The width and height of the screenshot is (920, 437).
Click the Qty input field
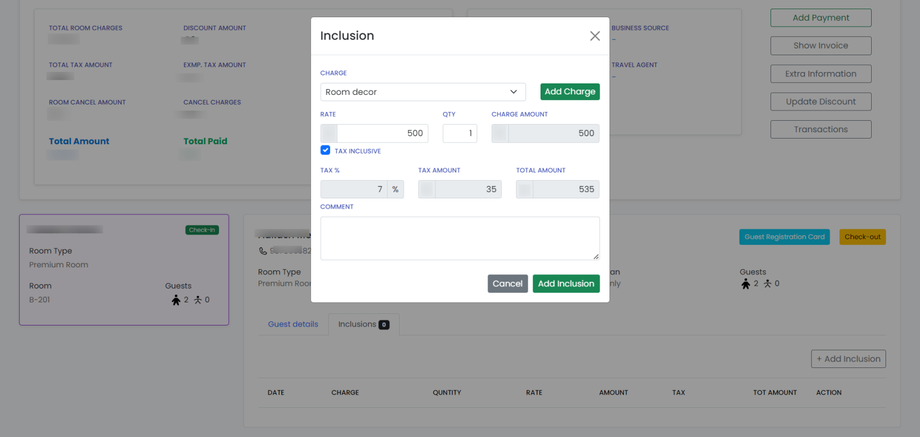tap(460, 133)
